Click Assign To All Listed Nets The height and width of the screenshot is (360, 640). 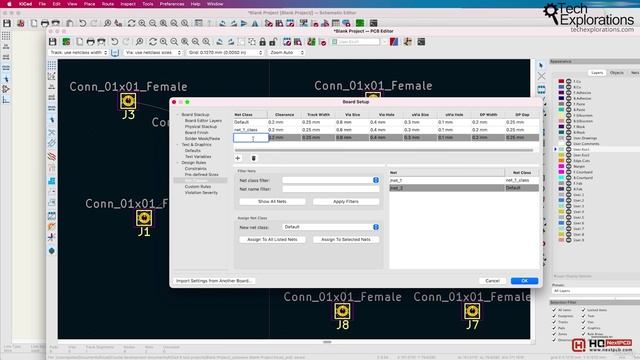click(x=272, y=240)
